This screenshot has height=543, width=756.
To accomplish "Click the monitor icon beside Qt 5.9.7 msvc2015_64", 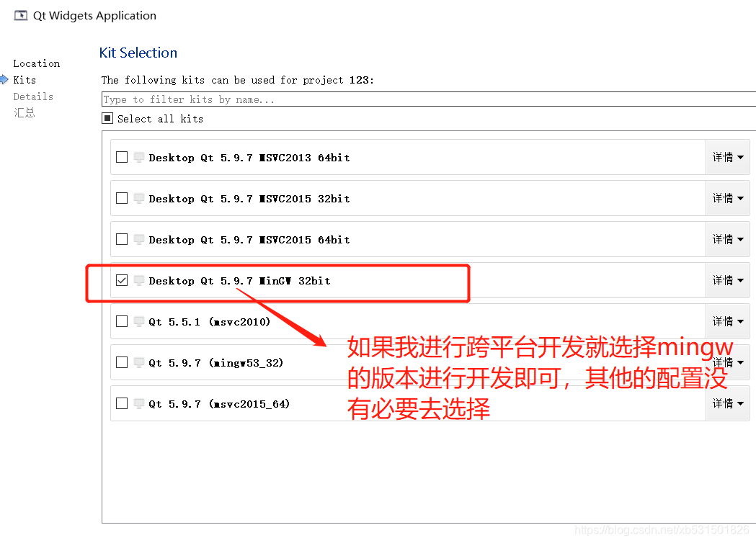I will pyautogui.click(x=139, y=403).
